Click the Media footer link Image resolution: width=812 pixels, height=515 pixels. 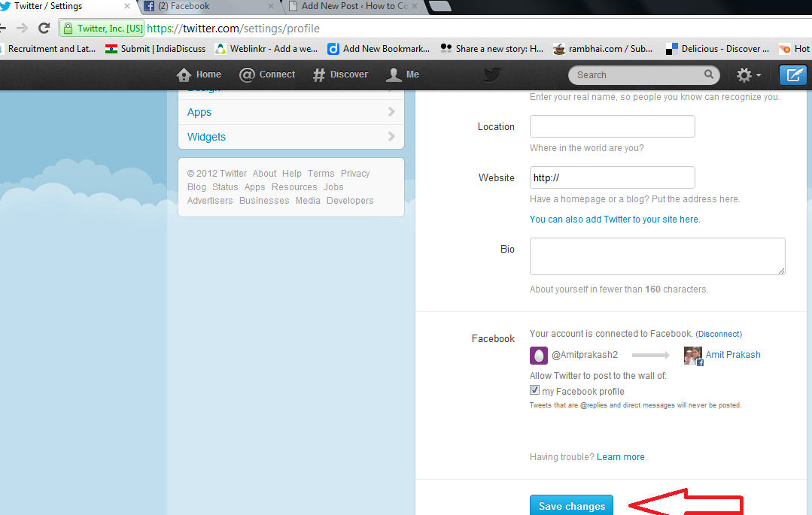308,200
